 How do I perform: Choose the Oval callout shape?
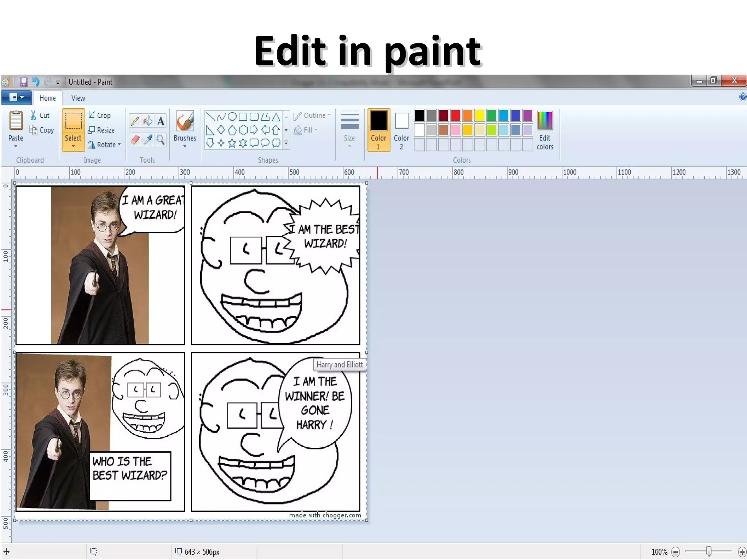pos(265,143)
